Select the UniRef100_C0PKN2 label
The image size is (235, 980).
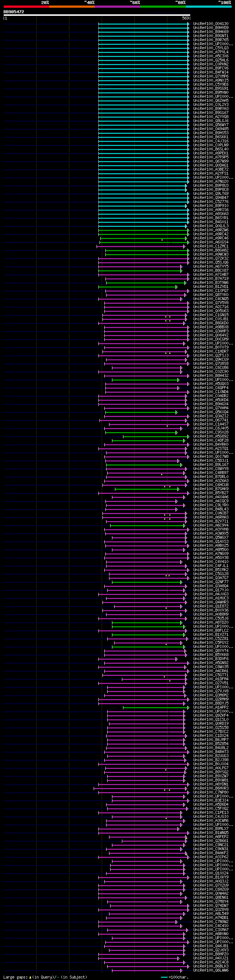[x=211, y=64]
